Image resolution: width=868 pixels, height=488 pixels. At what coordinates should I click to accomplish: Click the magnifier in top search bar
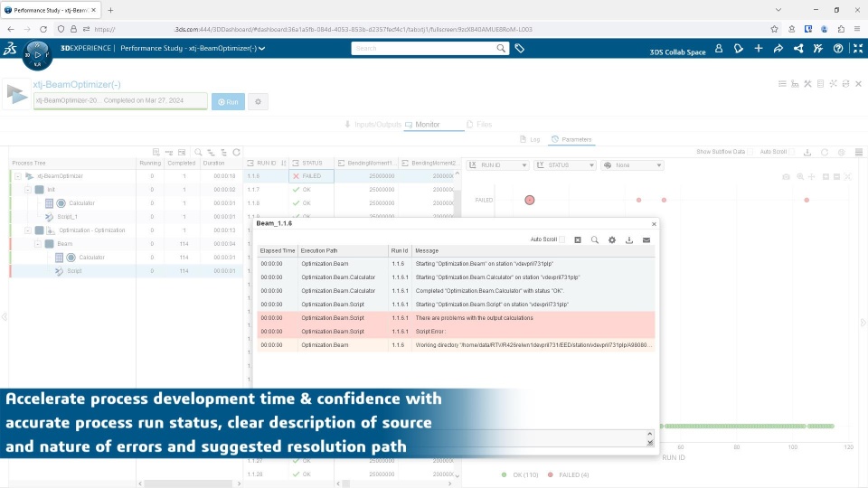[501, 48]
